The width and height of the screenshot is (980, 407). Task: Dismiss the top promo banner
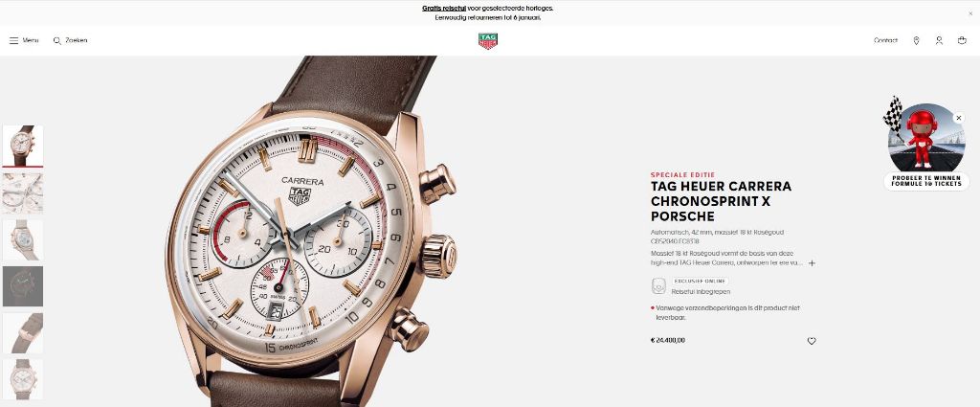tap(970, 13)
